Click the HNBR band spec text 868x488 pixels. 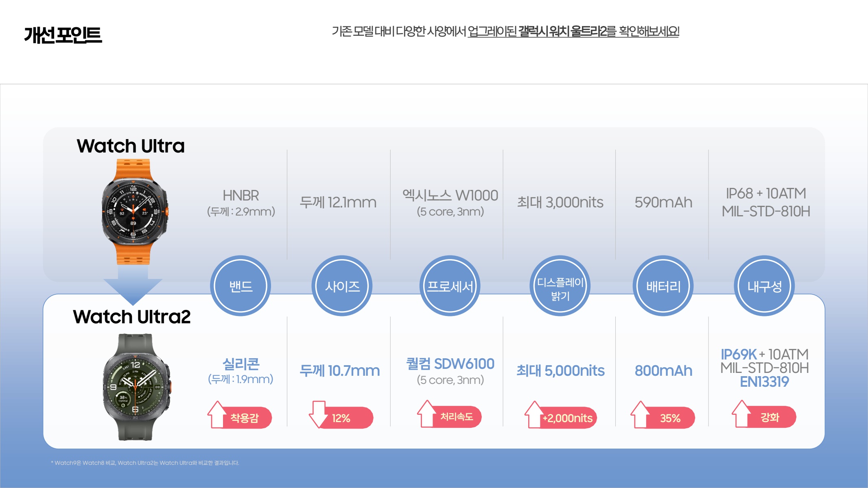pyautogui.click(x=241, y=195)
